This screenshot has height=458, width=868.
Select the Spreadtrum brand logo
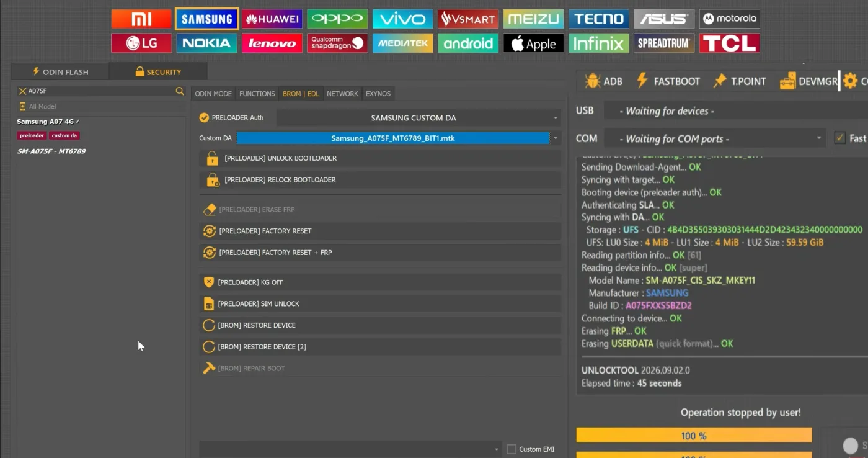pyautogui.click(x=664, y=43)
